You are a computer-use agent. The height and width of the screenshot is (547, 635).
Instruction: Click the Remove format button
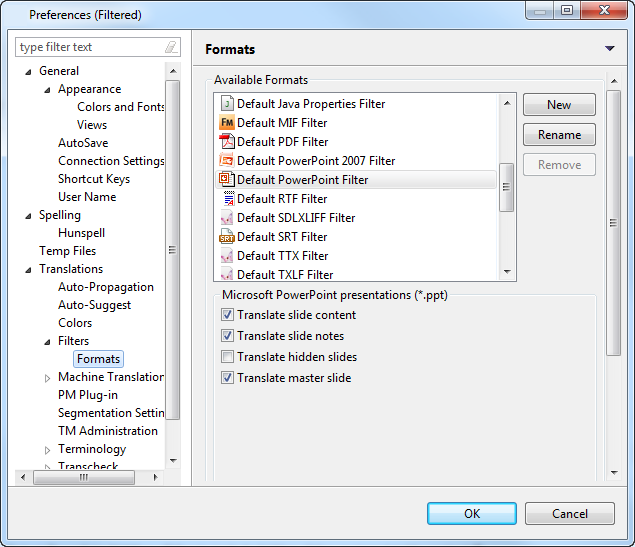[x=559, y=165]
